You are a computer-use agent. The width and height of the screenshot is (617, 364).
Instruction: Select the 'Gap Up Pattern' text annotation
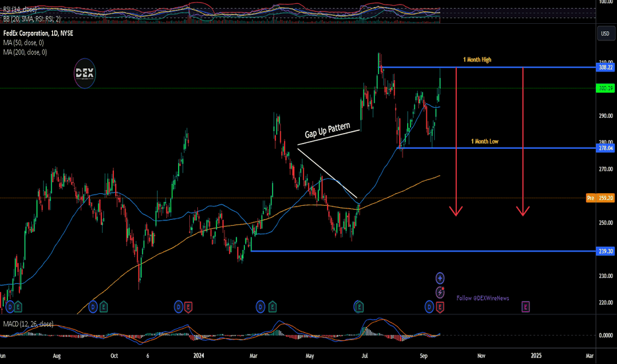click(x=328, y=130)
